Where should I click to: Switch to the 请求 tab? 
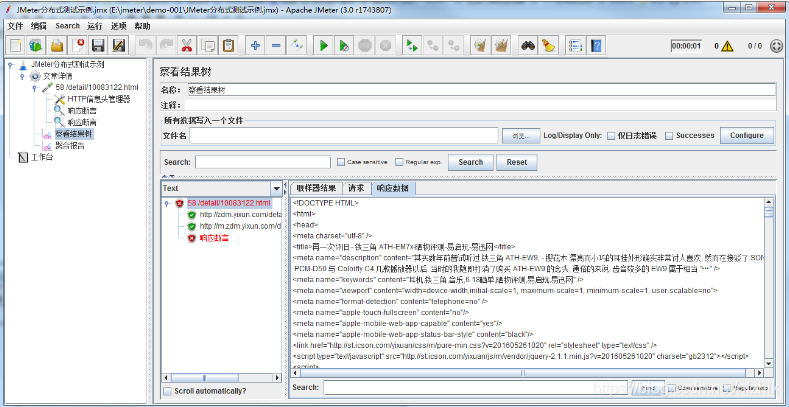[356, 189]
